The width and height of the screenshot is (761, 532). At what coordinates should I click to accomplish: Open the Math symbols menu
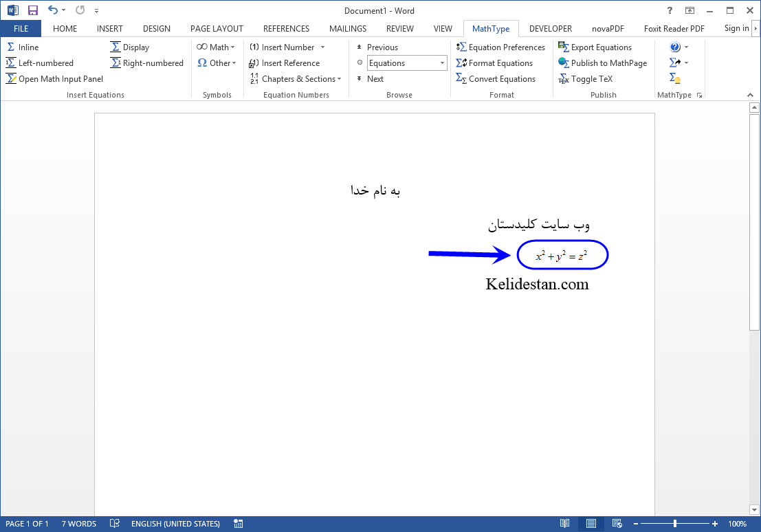216,47
